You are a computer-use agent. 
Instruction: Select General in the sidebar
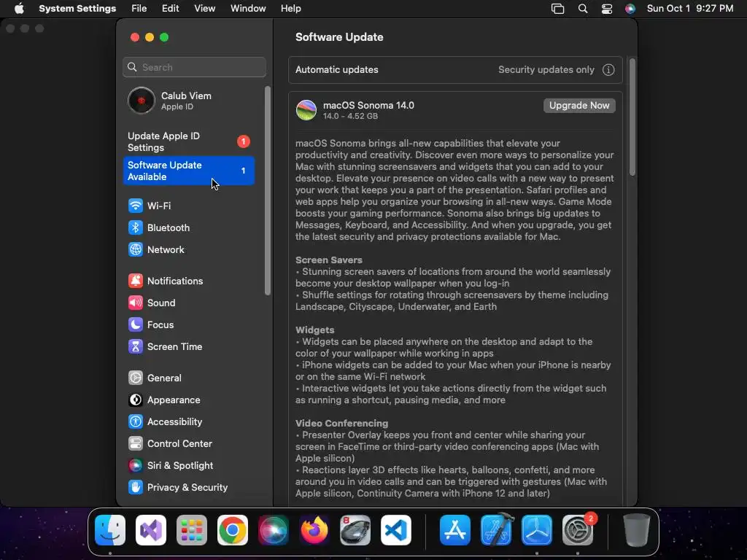(x=189, y=378)
